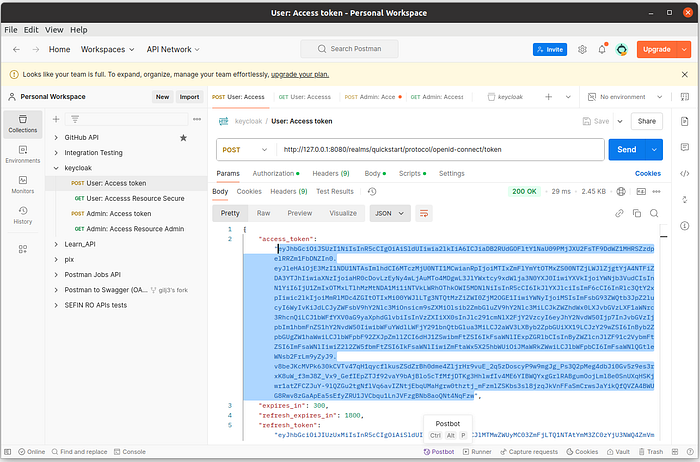Open the notifications bell
Viewport: 700px width, 462px height.
[602, 49]
